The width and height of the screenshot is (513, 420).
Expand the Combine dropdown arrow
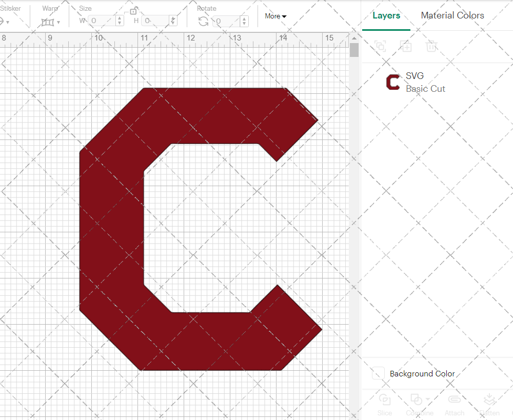point(428,399)
